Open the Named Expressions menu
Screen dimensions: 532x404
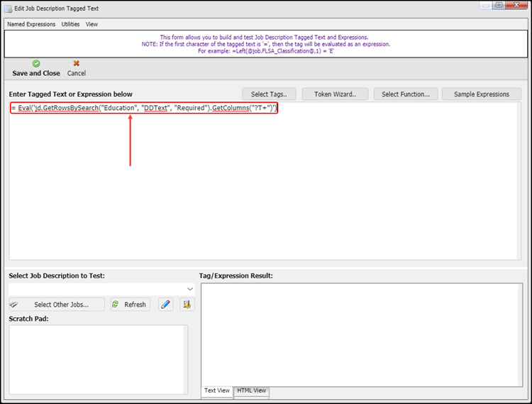click(31, 24)
